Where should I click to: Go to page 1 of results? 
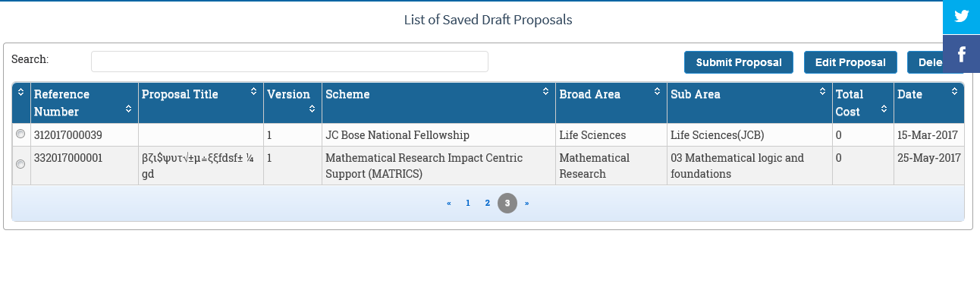pyautogui.click(x=468, y=204)
